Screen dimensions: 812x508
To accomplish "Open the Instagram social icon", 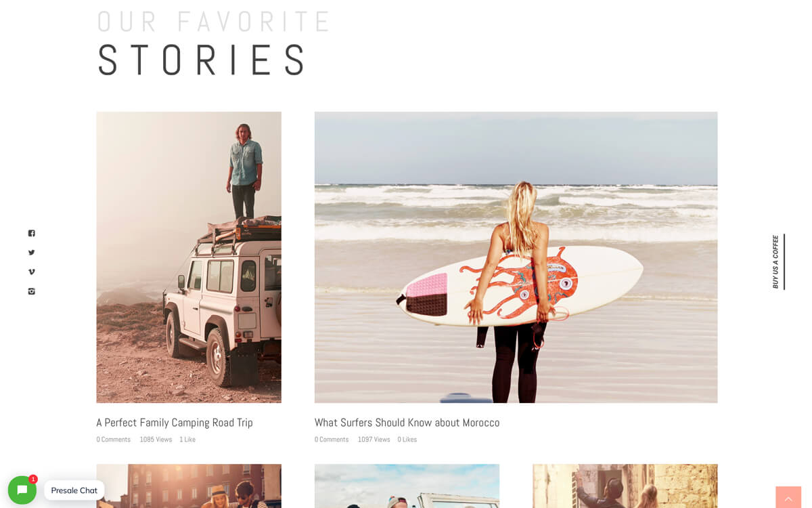I will tap(31, 291).
